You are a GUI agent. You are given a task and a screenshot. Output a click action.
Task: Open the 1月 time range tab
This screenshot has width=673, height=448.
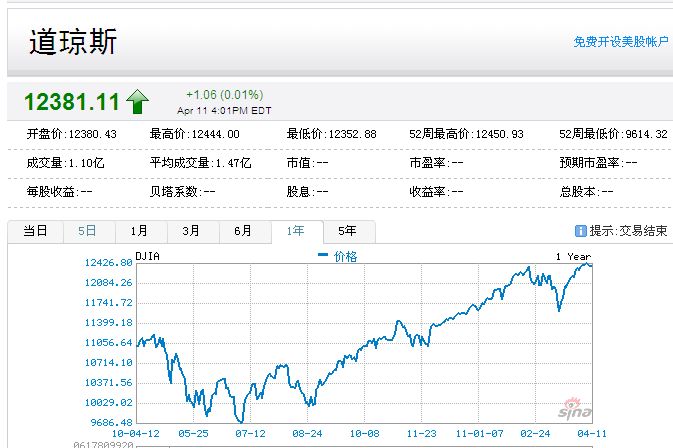pos(139,231)
